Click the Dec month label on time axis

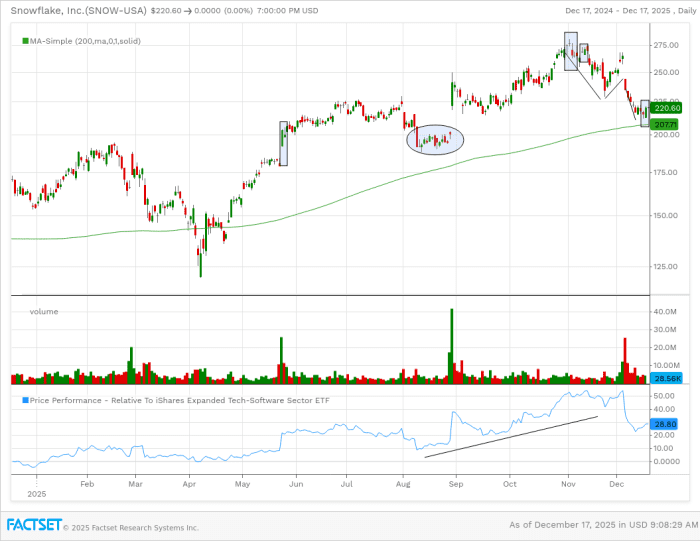617,484
